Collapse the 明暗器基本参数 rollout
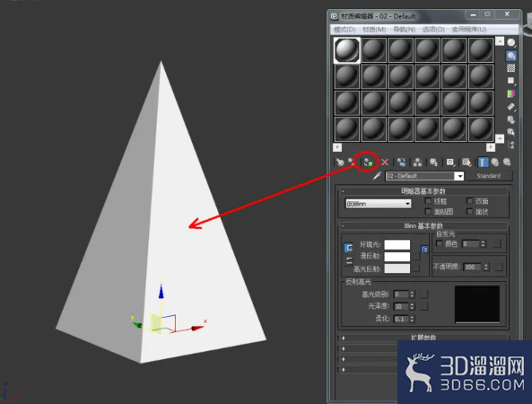Viewport: 532px width, 404px height. tap(423, 191)
